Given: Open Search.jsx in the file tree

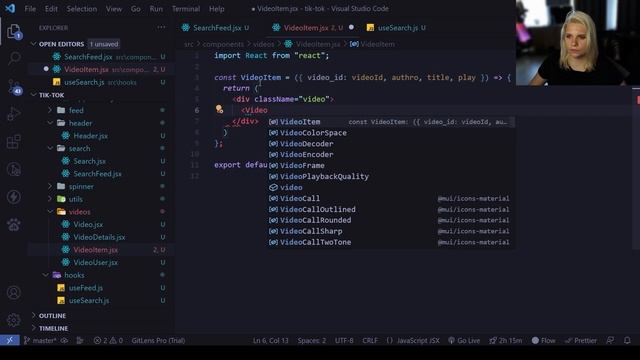Looking at the screenshot, I should tap(89, 161).
